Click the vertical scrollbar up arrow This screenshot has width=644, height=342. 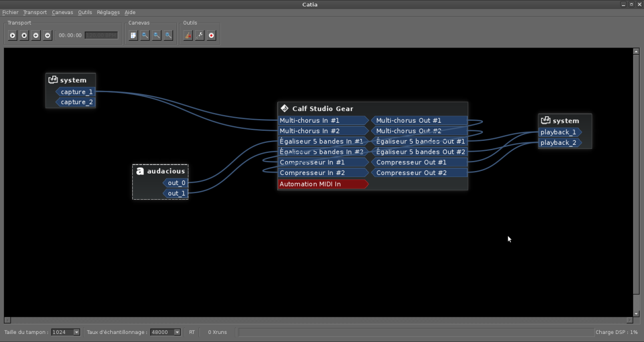coord(636,51)
